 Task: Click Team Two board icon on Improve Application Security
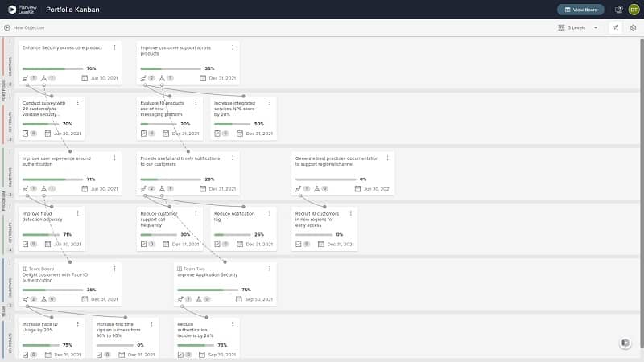click(x=180, y=269)
